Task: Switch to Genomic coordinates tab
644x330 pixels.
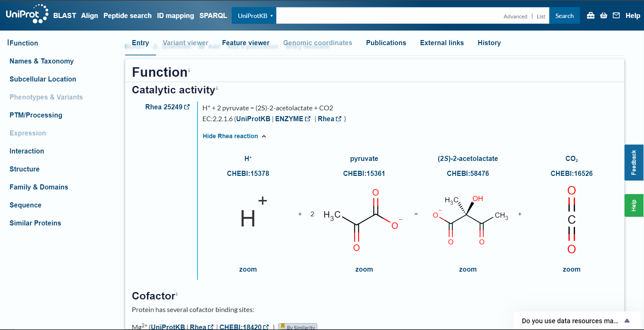Action: coord(318,43)
